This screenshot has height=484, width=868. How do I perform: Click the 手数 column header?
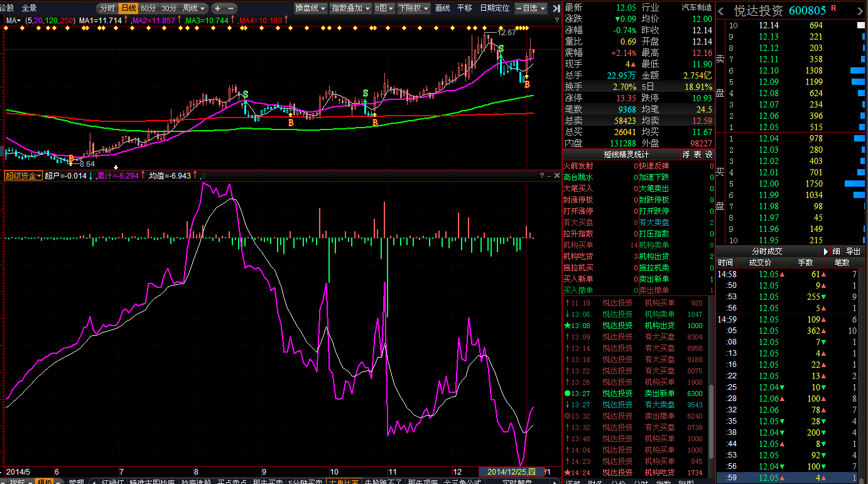click(805, 262)
